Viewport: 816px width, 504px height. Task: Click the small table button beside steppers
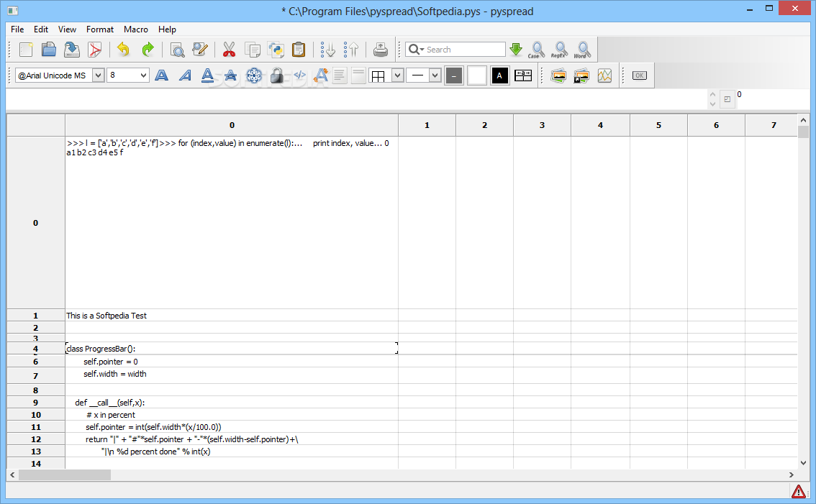coord(727,98)
